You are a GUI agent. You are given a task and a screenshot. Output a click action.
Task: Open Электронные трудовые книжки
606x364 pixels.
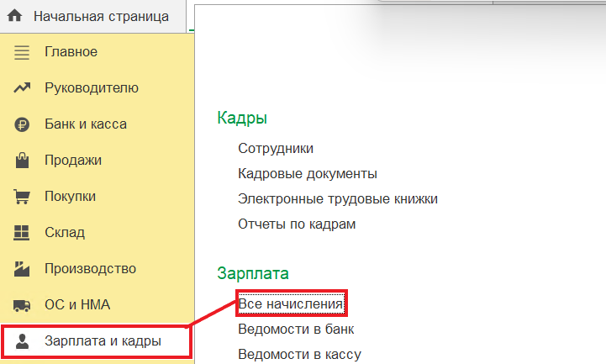pyautogui.click(x=338, y=199)
